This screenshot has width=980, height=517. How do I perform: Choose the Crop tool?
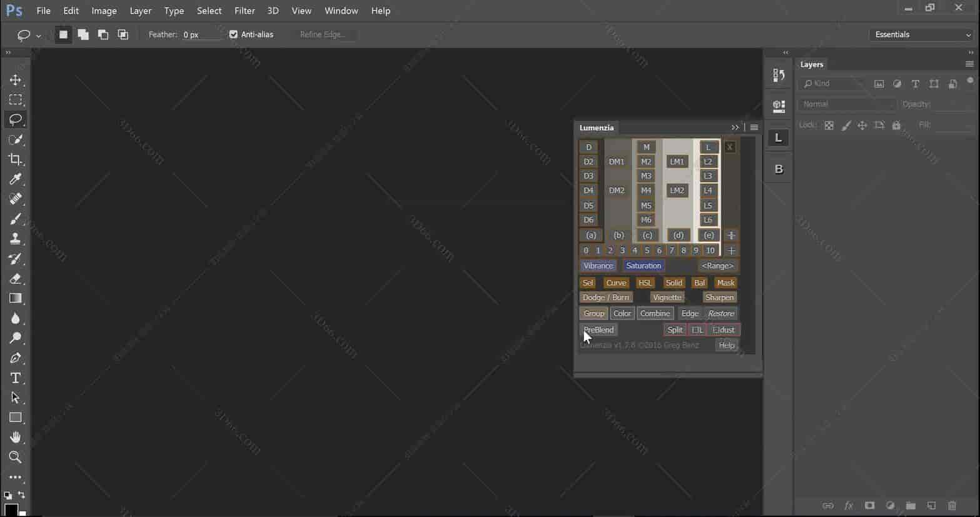click(15, 159)
